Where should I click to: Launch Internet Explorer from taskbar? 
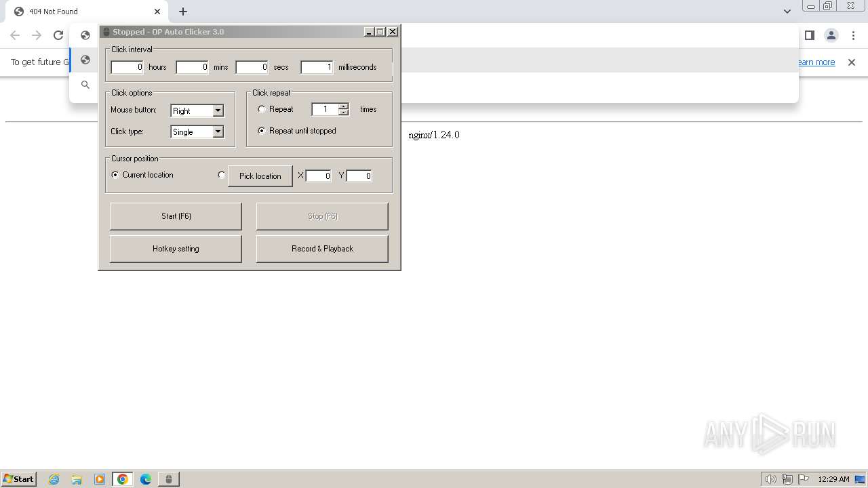[54, 479]
